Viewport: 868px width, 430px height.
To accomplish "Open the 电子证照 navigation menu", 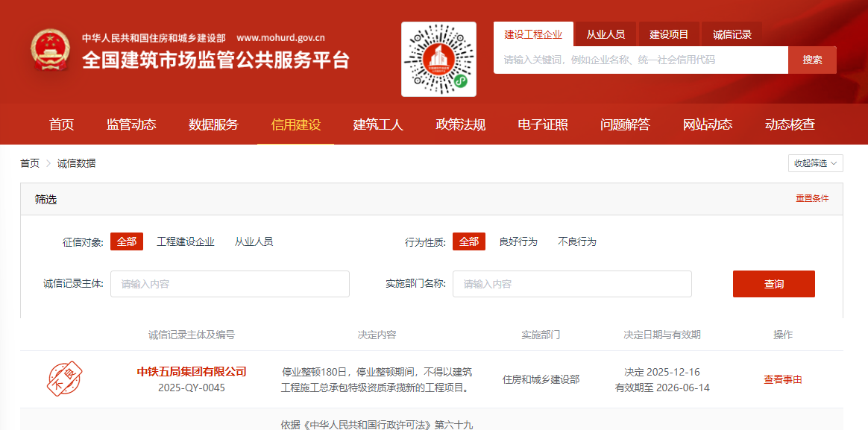I will (543, 124).
